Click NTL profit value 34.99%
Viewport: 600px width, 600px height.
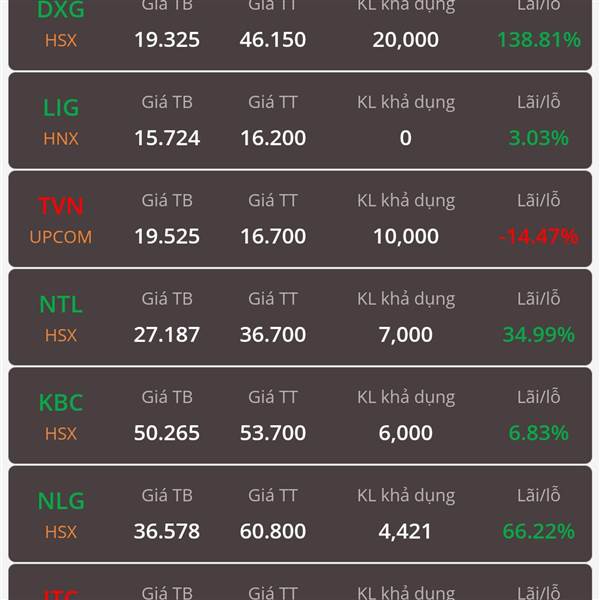pyautogui.click(x=538, y=335)
